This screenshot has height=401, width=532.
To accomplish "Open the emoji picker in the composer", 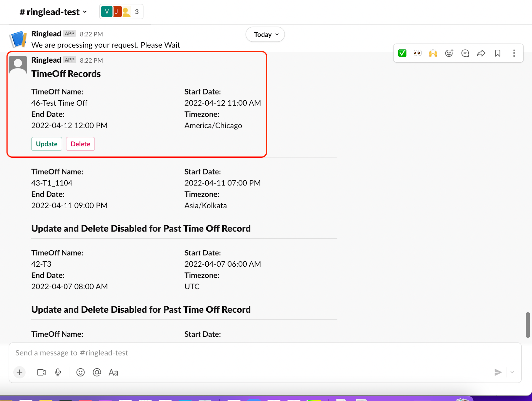I will [80, 372].
